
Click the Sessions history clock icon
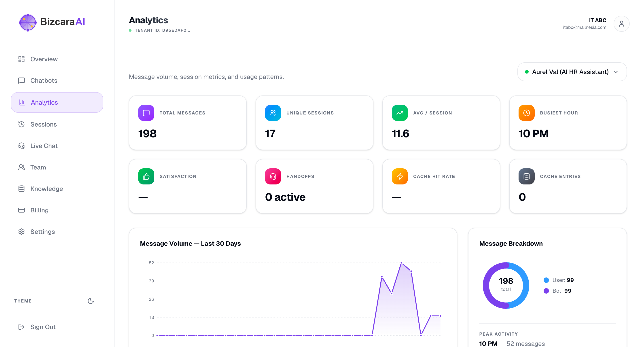click(x=21, y=124)
